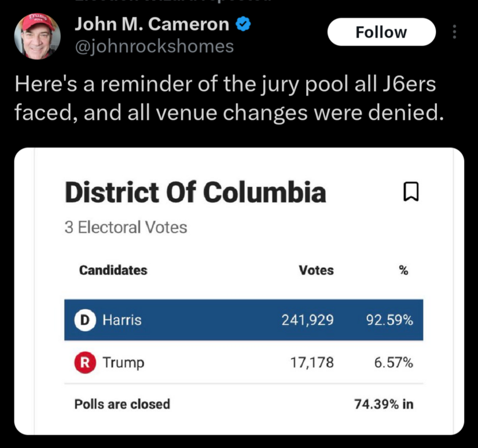Click the Votes column header
Screen dimensions: 478x448
[316, 270]
